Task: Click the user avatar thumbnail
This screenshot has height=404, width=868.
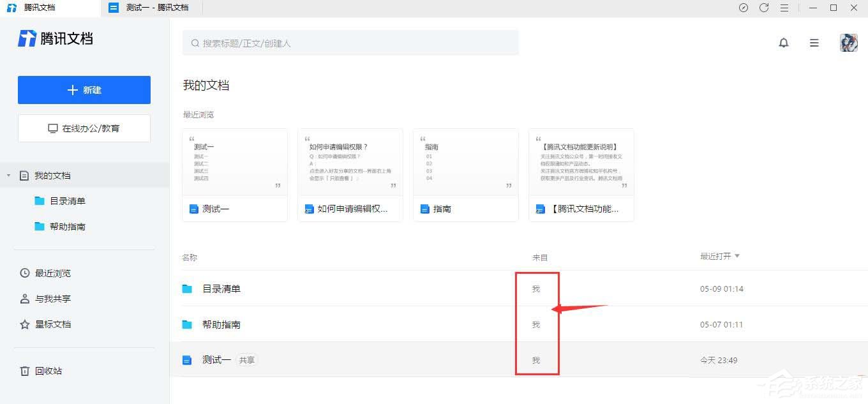Action: (x=849, y=43)
